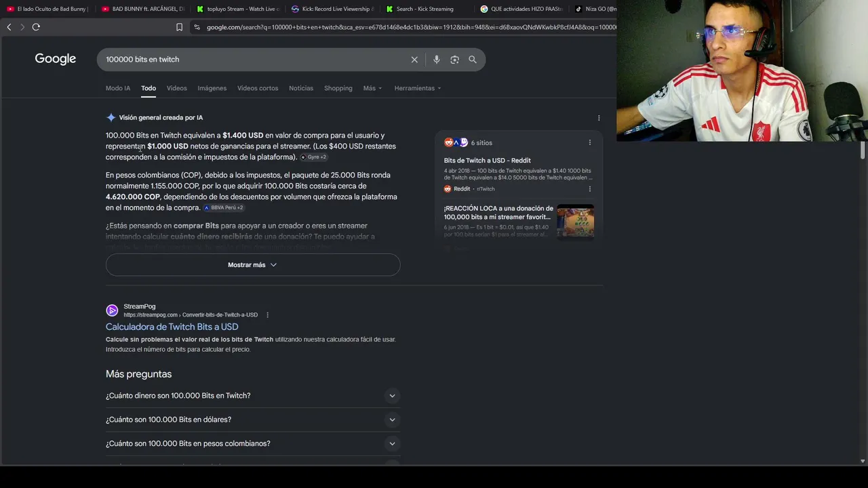868x488 pixels.
Task: Open 'Bits de Twitch a USD - Reddit' link
Action: pyautogui.click(x=488, y=161)
